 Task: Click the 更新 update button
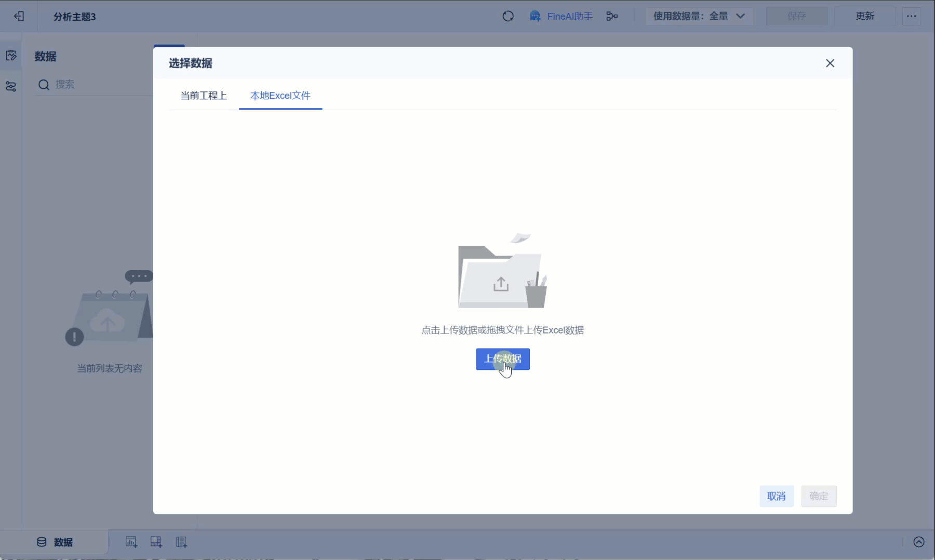864,16
